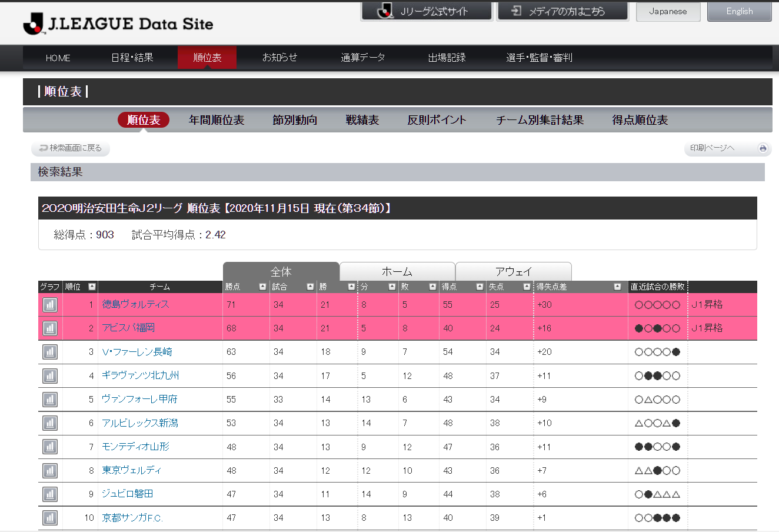
Task: Open 得点順位表 sub-menu
Action: 640,120
